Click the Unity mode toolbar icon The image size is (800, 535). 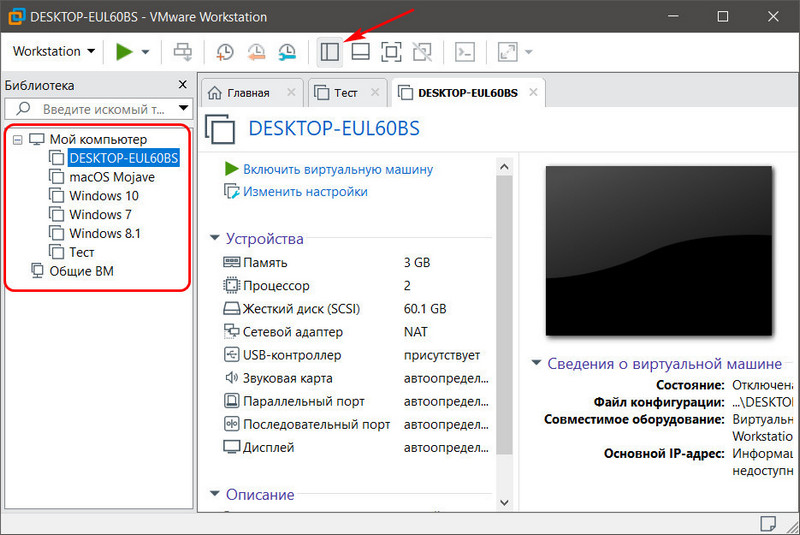pos(422,52)
